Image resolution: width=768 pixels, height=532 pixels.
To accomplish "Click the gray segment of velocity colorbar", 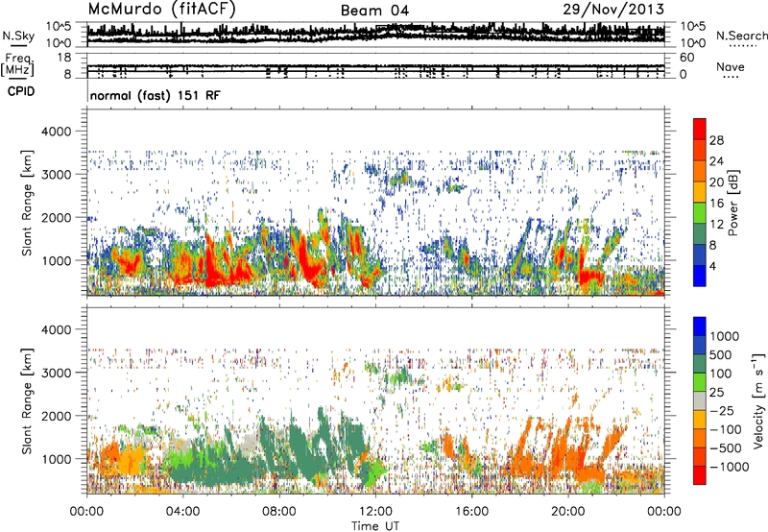I will point(700,400).
